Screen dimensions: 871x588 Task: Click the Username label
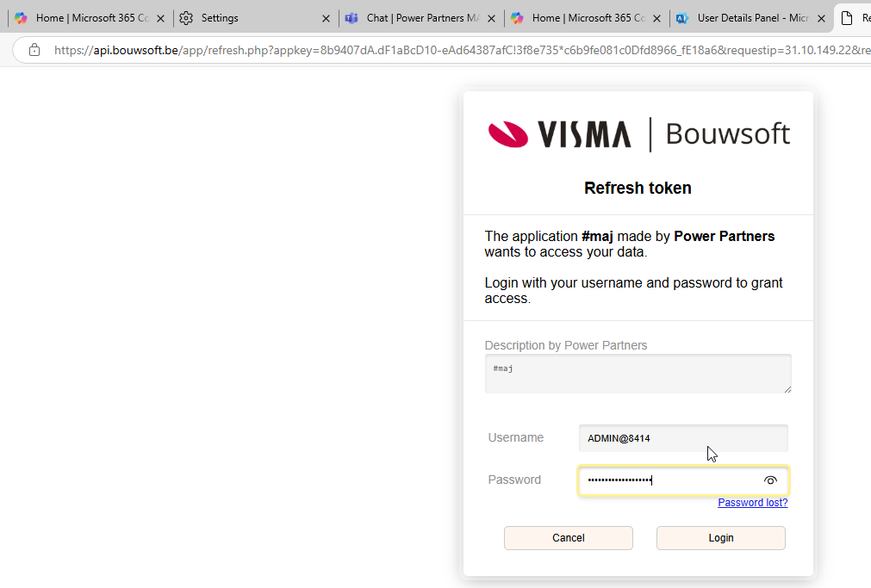[x=515, y=437]
